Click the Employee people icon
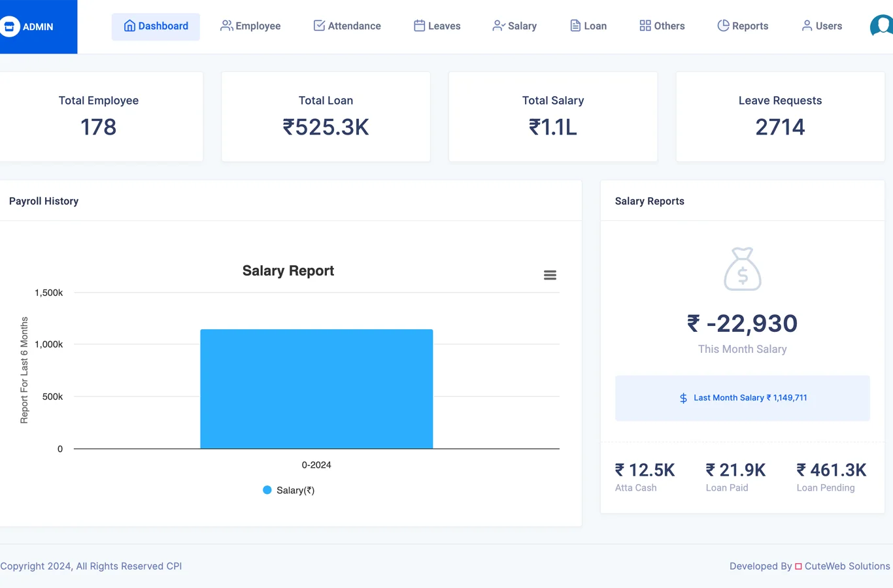Viewport: 893px width, 588px height. point(226,26)
